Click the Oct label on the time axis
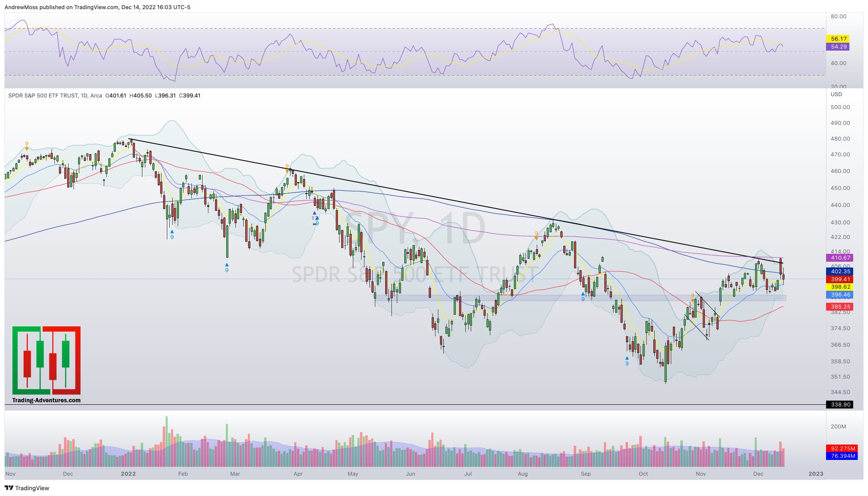This screenshot has width=868, height=496. coord(643,474)
